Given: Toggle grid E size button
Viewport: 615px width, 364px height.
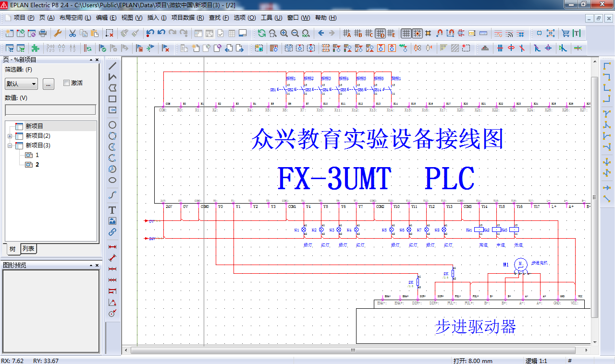Looking at the screenshot, I should [x=391, y=33].
